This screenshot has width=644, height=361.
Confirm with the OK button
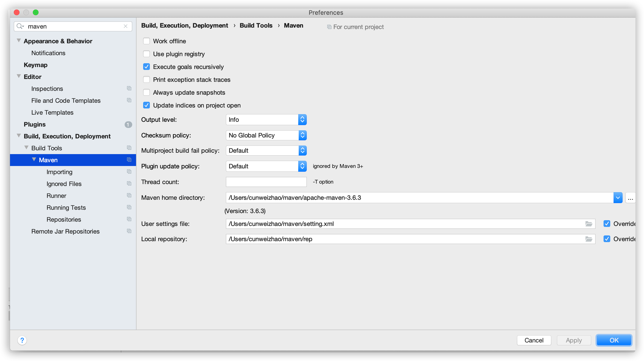[x=614, y=340]
